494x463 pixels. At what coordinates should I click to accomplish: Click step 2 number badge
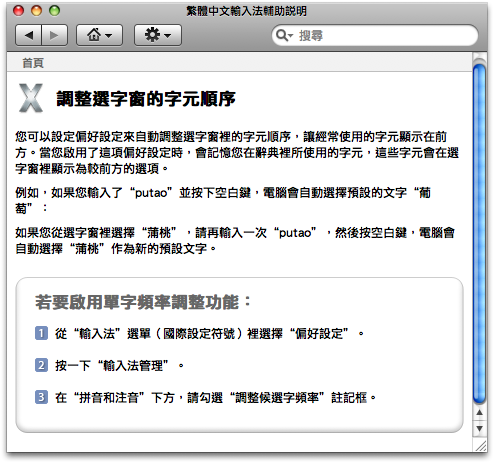(41, 365)
